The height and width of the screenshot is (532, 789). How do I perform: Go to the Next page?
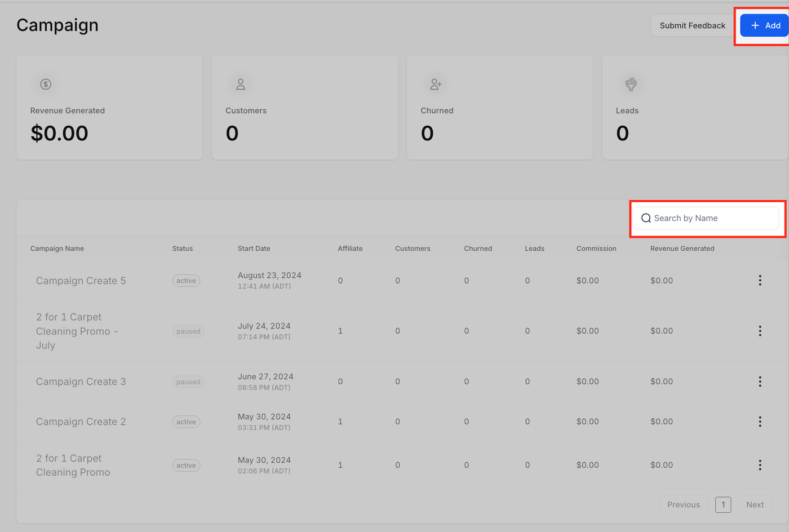(755, 505)
